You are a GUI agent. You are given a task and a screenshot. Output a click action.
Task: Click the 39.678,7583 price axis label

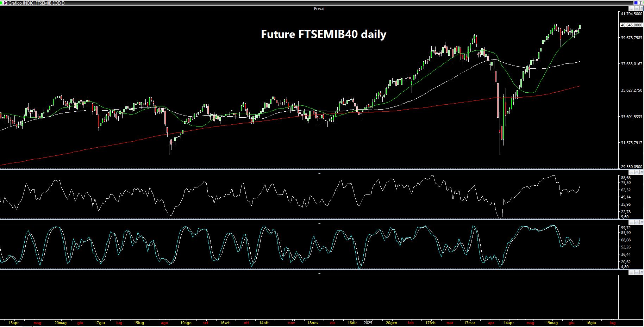pyautogui.click(x=632, y=38)
